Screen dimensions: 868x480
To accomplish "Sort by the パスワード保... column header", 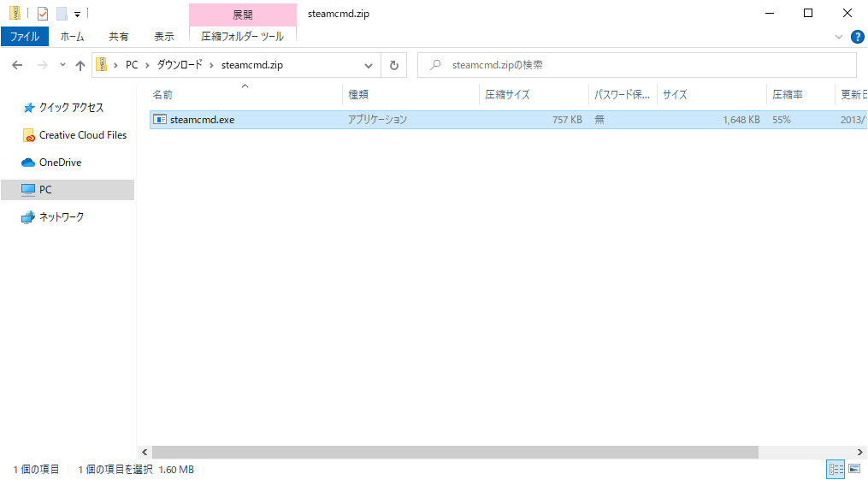I will 623,95.
